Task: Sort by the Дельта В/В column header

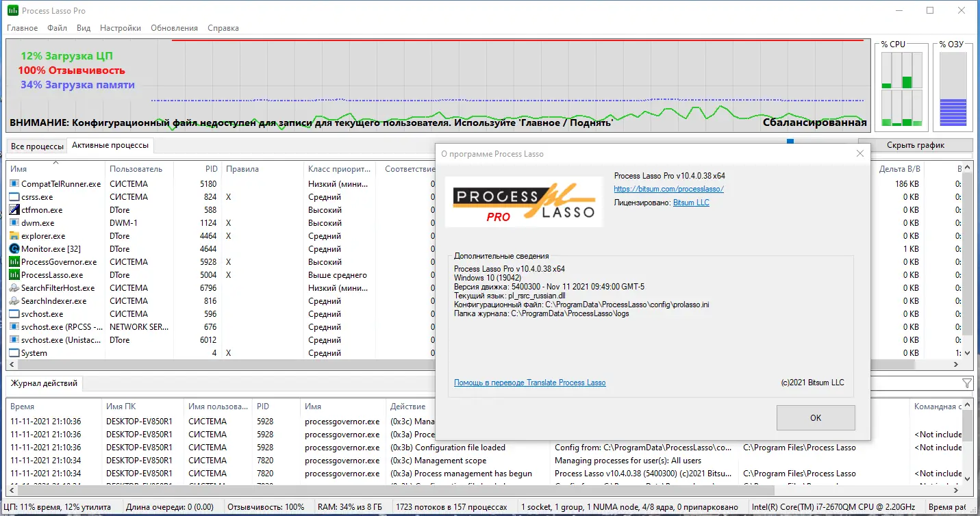Action: pos(899,168)
